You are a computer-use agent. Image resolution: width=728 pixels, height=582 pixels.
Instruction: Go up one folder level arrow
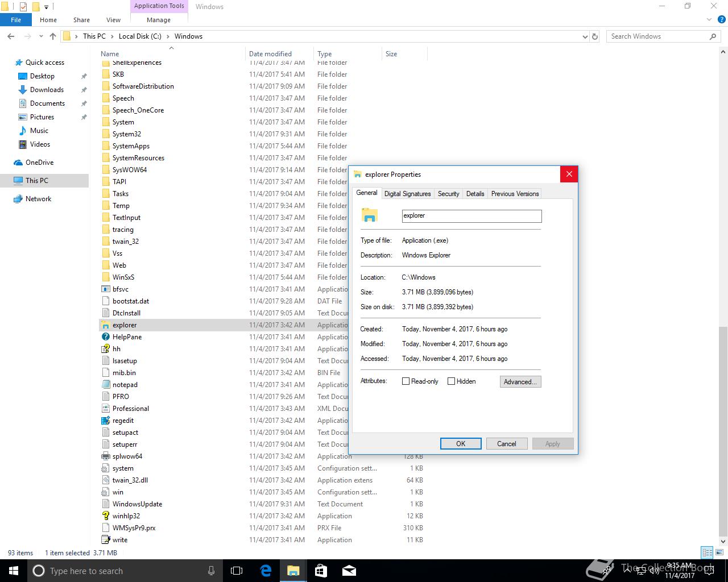point(53,36)
